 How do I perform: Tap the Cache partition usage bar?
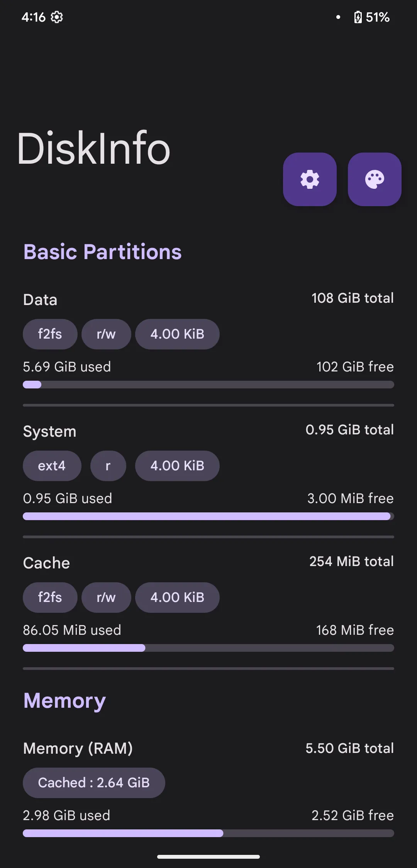tap(208, 648)
